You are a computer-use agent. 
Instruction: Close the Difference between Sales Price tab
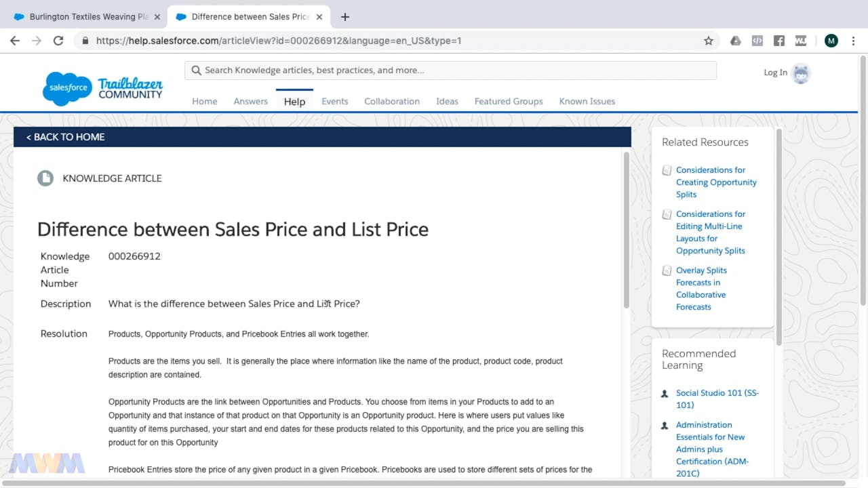[319, 17]
